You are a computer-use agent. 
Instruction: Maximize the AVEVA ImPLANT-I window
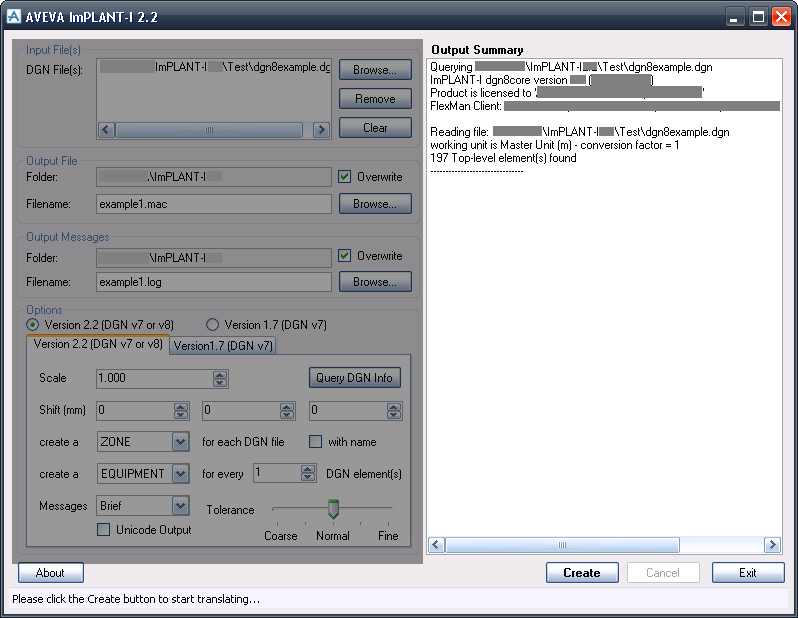(x=758, y=17)
